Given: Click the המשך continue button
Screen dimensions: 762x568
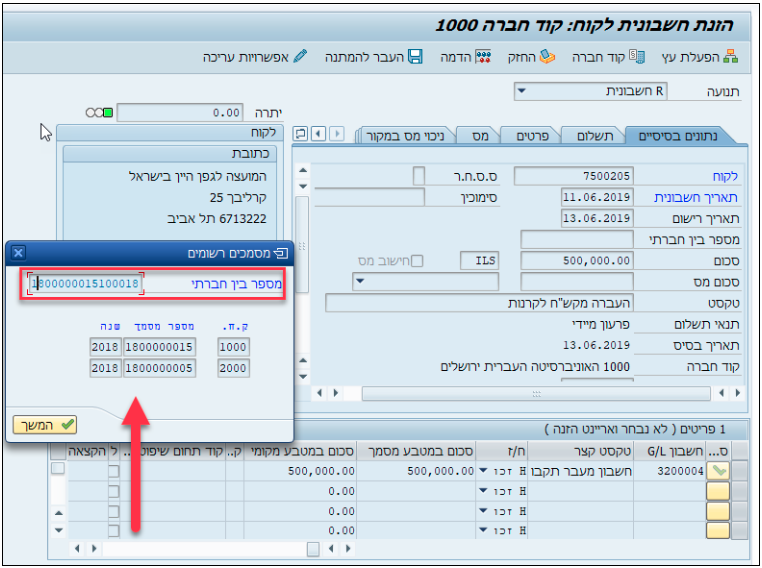Looking at the screenshot, I should [45, 425].
